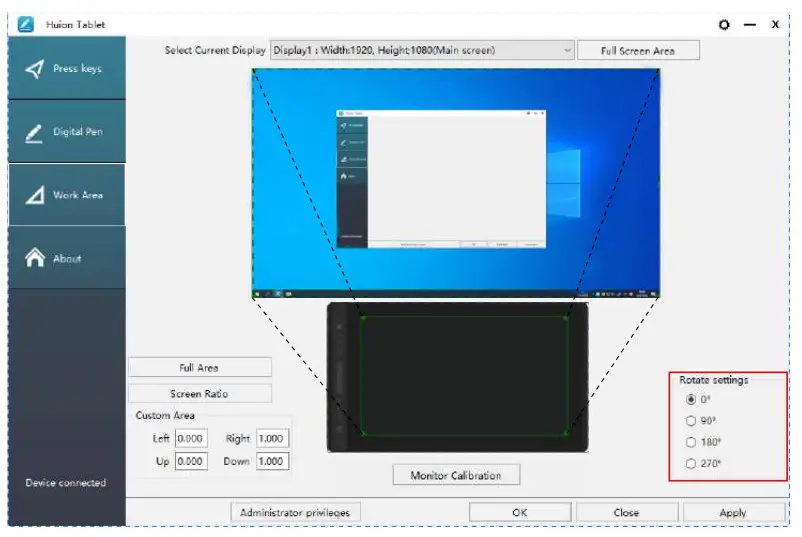This screenshot has height=537, width=802.
Task: Click the Monitor Calibration button
Action: [x=456, y=475]
